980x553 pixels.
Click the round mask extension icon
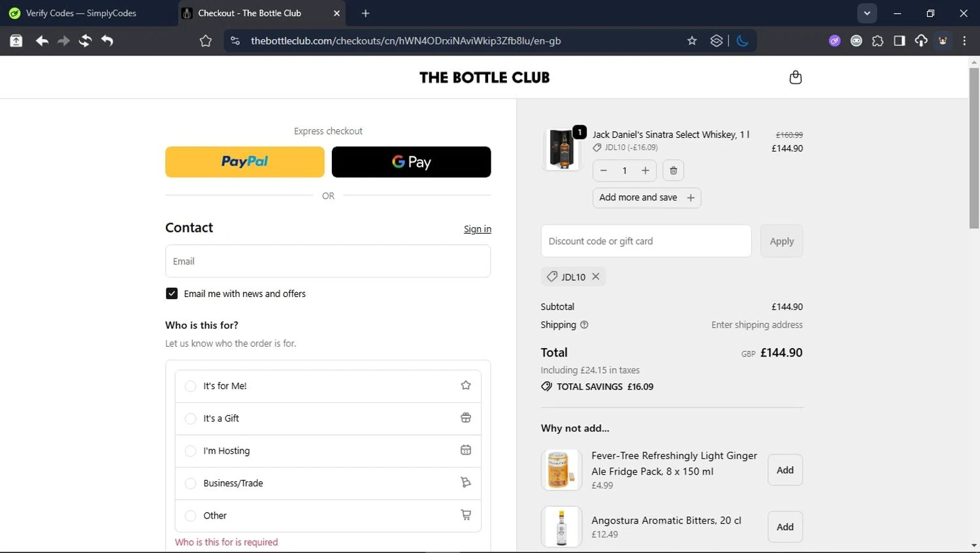(856, 40)
